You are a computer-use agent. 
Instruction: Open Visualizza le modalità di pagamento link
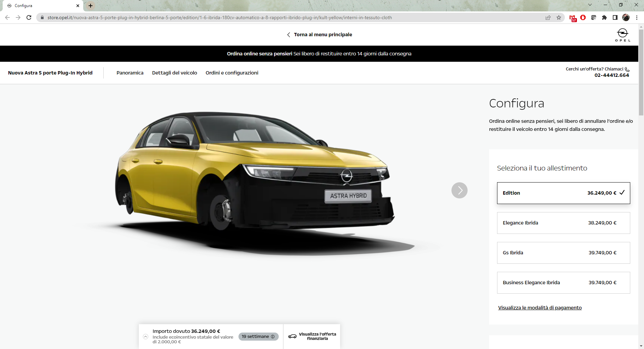pos(540,308)
